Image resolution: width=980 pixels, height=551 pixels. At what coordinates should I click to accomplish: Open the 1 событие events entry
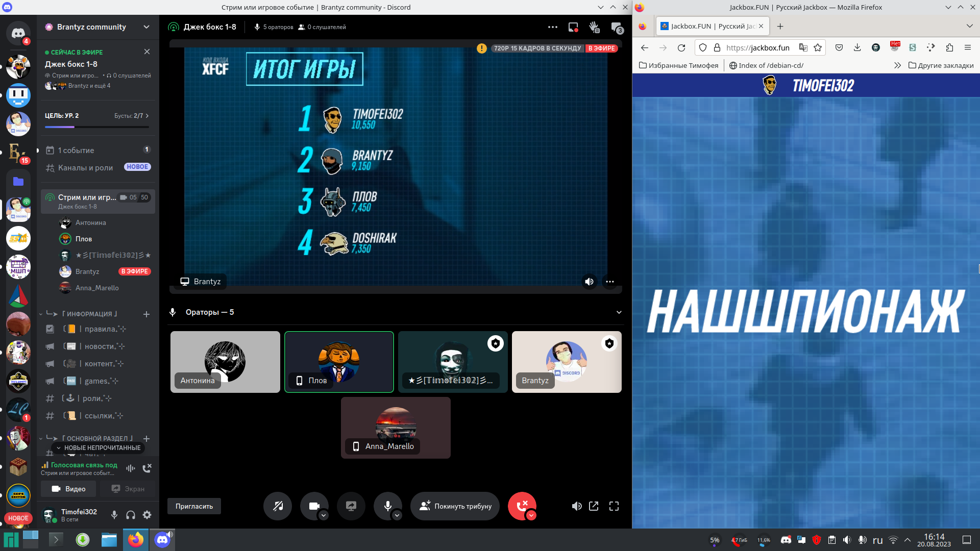pyautogui.click(x=97, y=150)
